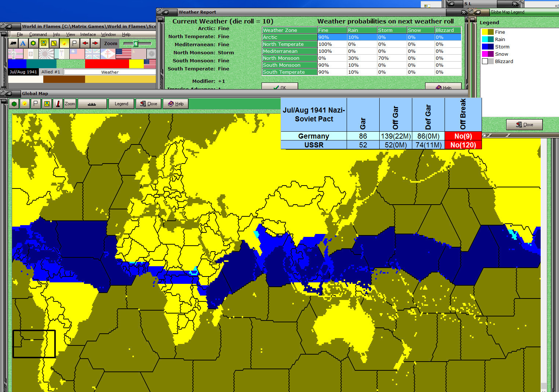Select North Monsoon row in weather table
This screenshot has width=559, height=392.
(x=361, y=58)
